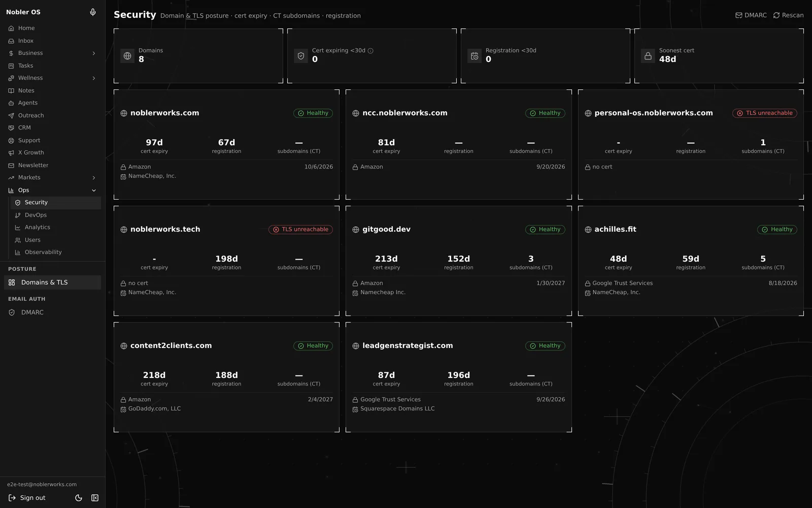
Task: Click GoDaddy.com, LLC registrar text
Action: pos(154,409)
